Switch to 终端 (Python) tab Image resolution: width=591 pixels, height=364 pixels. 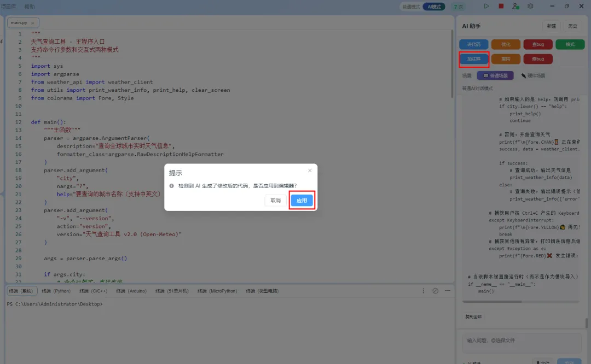[x=56, y=291]
